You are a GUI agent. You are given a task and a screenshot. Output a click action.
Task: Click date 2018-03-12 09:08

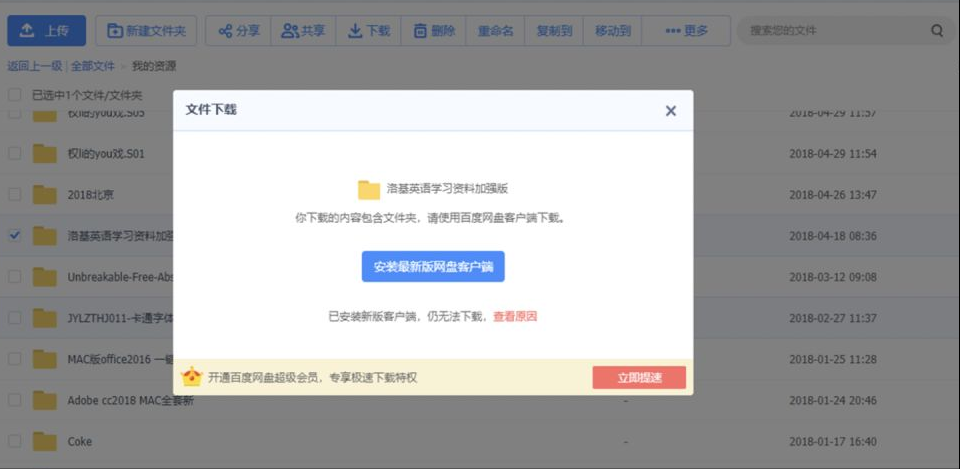[x=833, y=277]
